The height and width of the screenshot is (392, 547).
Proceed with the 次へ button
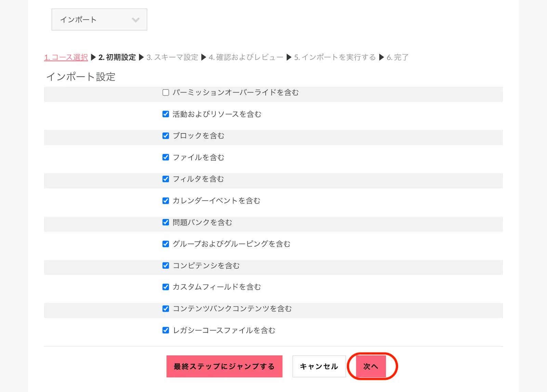coord(371,366)
